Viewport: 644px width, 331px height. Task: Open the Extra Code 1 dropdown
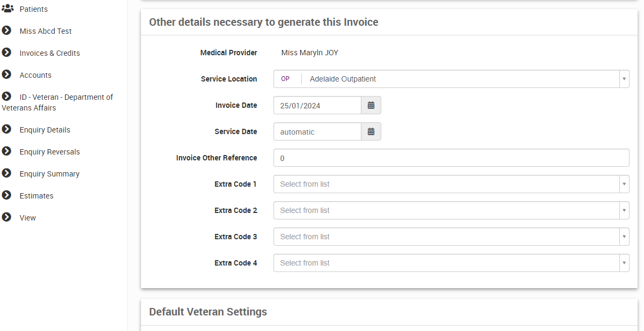[x=624, y=184]
